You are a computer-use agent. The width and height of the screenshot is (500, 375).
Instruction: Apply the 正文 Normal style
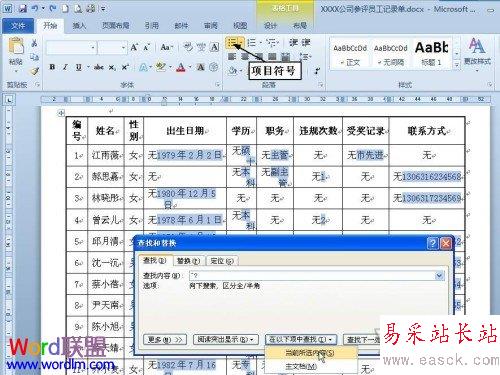pos(350,54)
